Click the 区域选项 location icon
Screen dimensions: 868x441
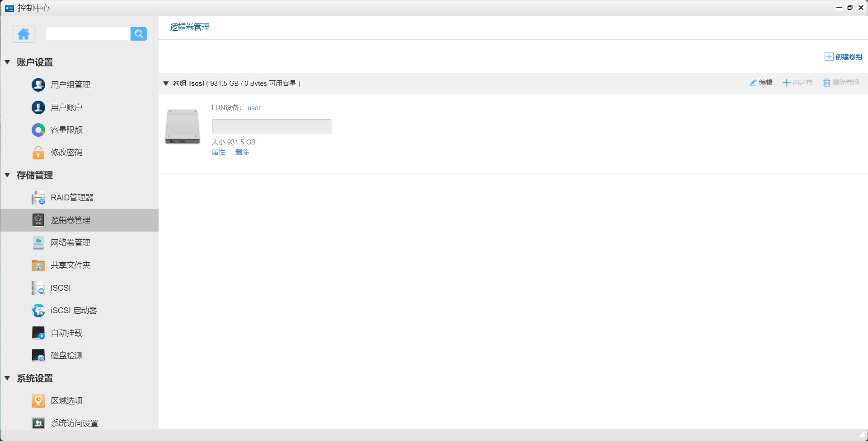(38, 401)
